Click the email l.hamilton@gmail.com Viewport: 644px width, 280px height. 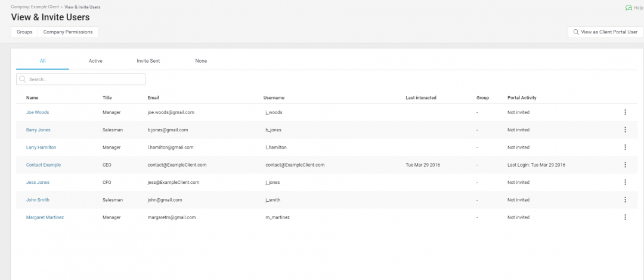point(171,147)
